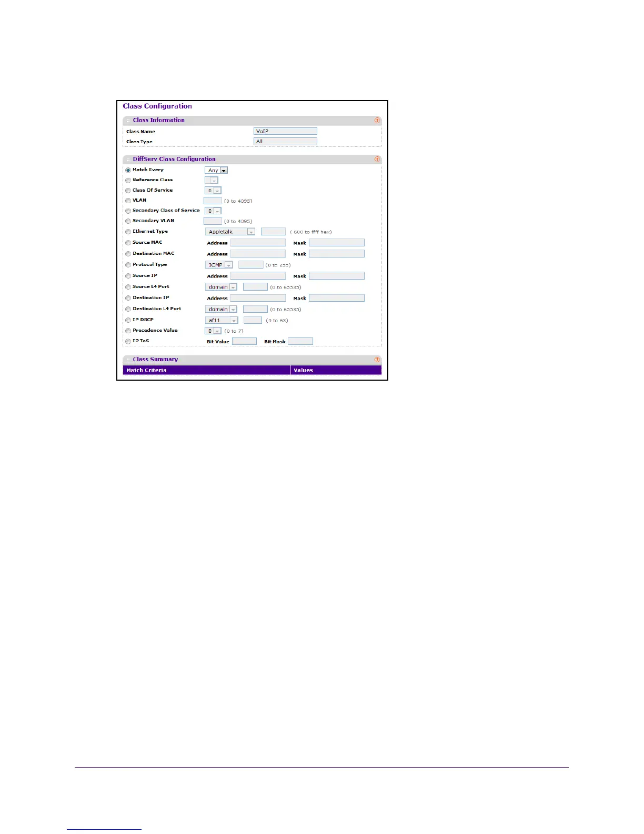Click the Source MAC Address field
Viewport: 644px width, 834px height.
tap(258, 243)
